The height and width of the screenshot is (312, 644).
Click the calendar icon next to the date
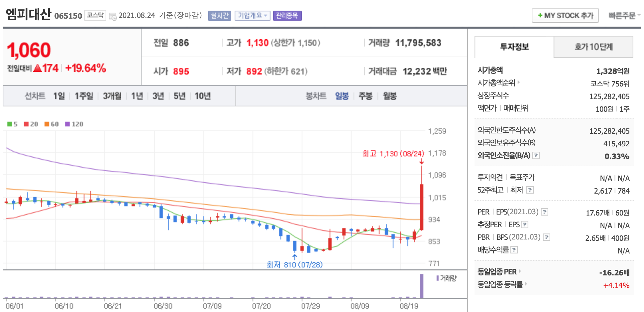tap(113, 16)
